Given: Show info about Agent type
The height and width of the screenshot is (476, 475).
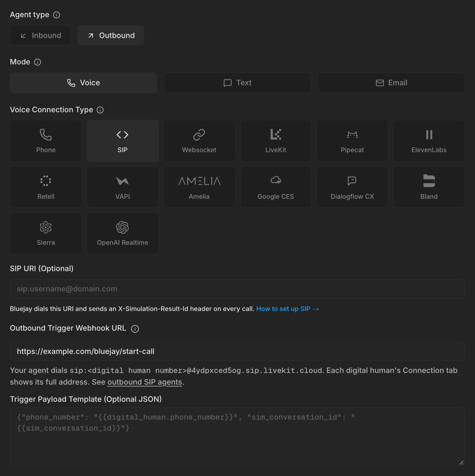Looking at the screenshot, I should 56,15.
